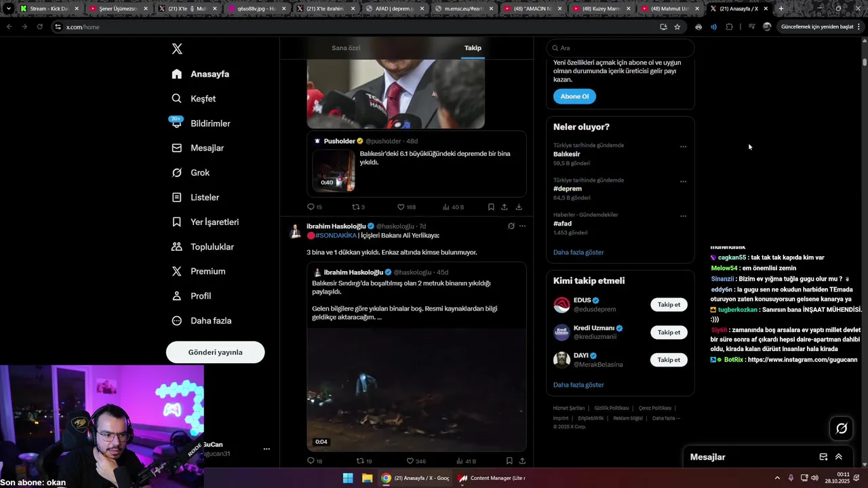Image resolution: width=868 pixels, height=488 pixels.
Task: Open Gizlilik Politikası footer link
Action: [612, 408]
